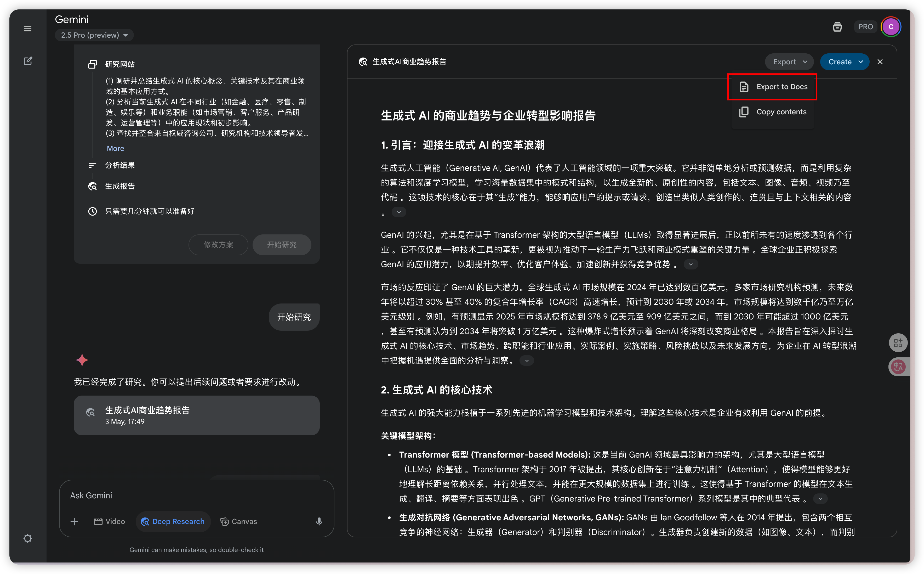Open the account avatar C

pos(891,27)
